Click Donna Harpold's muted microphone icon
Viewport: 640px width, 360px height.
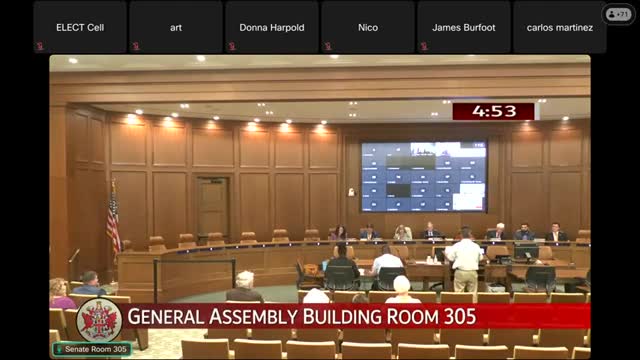click(232, 46)
